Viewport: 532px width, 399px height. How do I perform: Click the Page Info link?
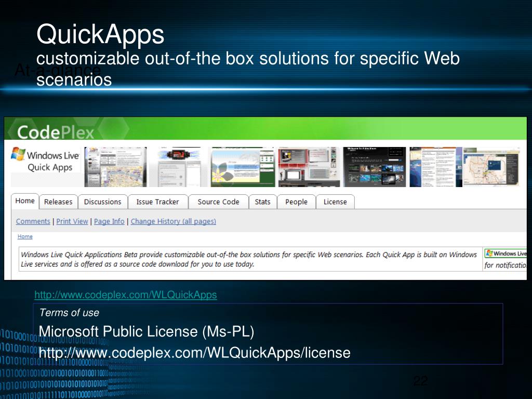click(x=109, y=221)
